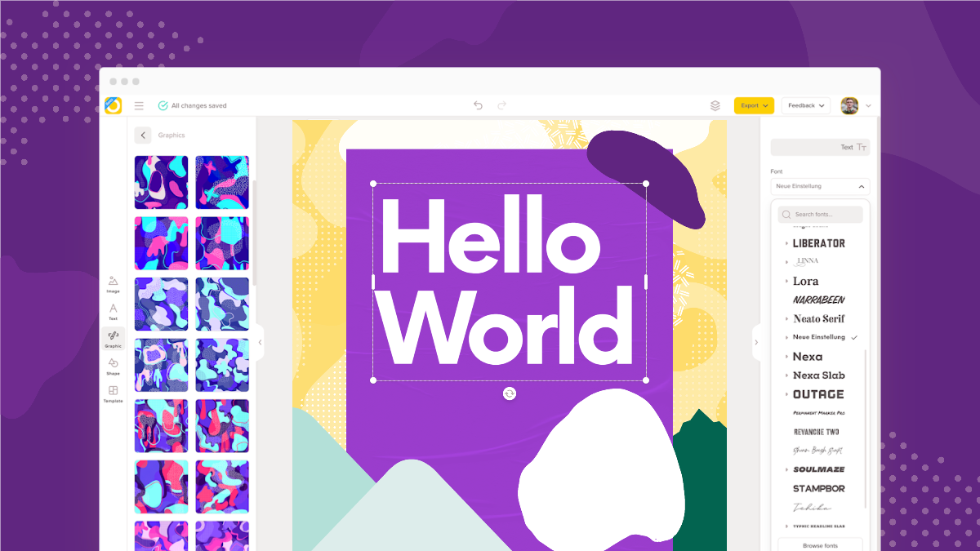The height and width of the screenshot is (551, 980).
Task: Click the Browse fonts button
Action: click(820, 544)
